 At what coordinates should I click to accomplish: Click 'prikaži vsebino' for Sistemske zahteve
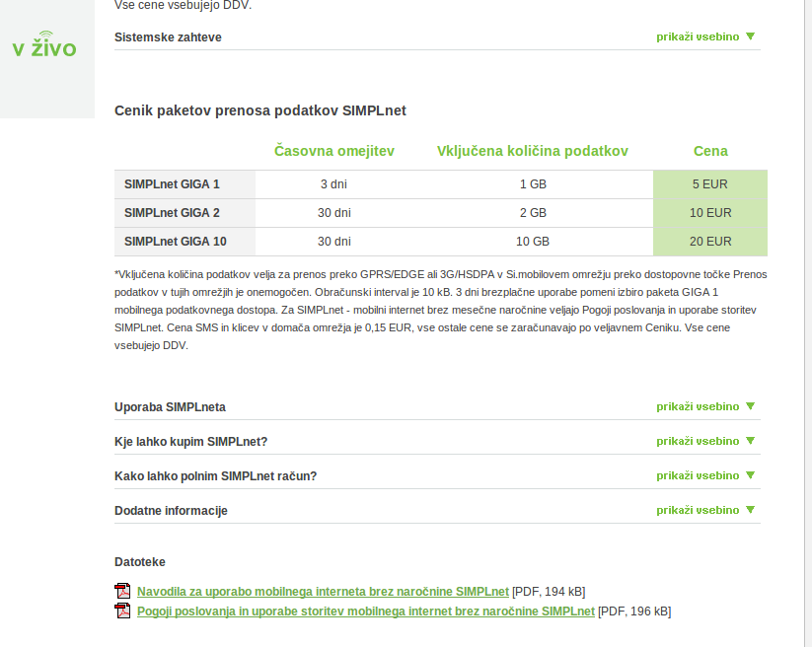(698, 36)
